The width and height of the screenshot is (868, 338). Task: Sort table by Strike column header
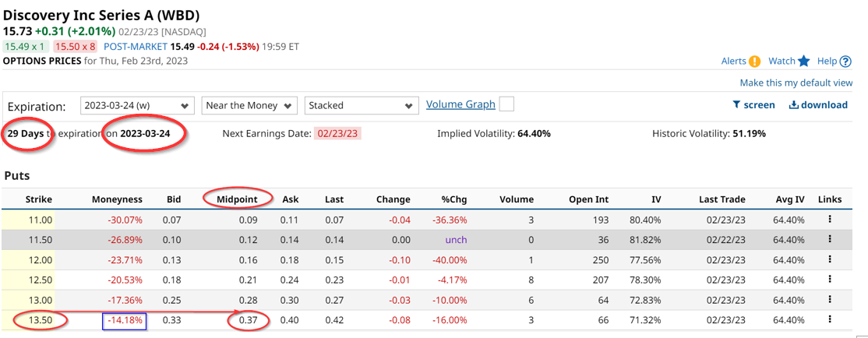tap(38, 199)
